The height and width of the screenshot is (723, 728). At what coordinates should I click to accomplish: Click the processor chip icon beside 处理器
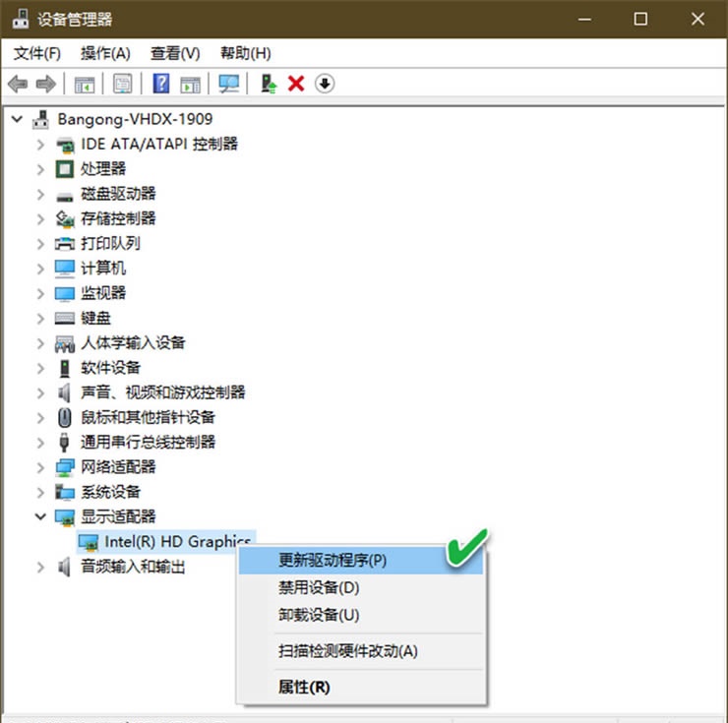tap(65, 169)
